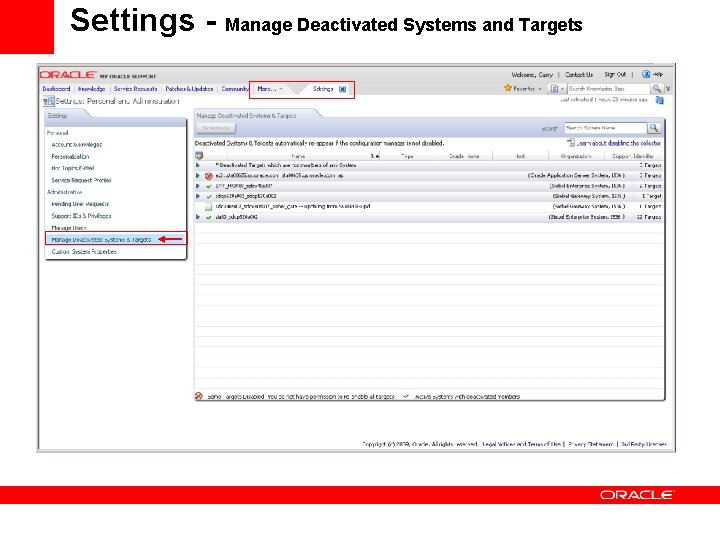Viewport: 720px width, 540px height.
Task: Sort by the Name column header
Action: coord(298,157)
